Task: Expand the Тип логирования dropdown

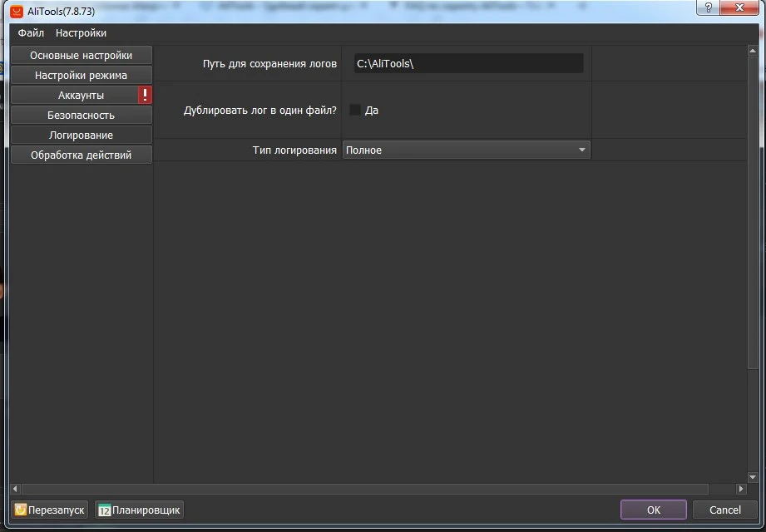Action: (x=466, y=150)
